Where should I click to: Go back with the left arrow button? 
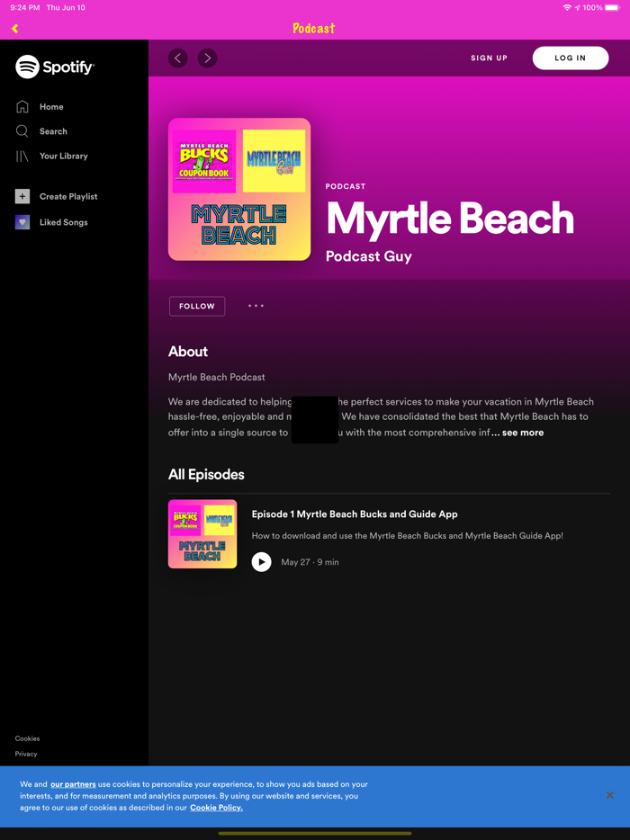178,58
